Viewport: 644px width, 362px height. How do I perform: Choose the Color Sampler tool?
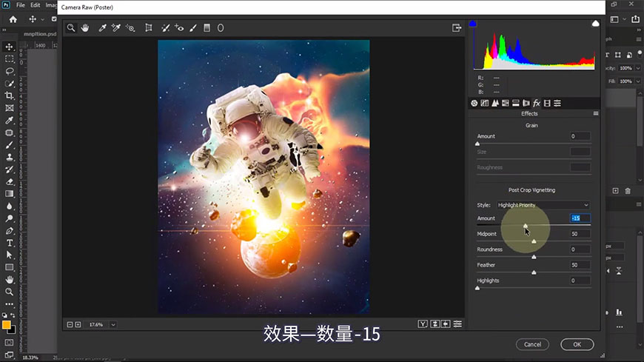[115, 28]
